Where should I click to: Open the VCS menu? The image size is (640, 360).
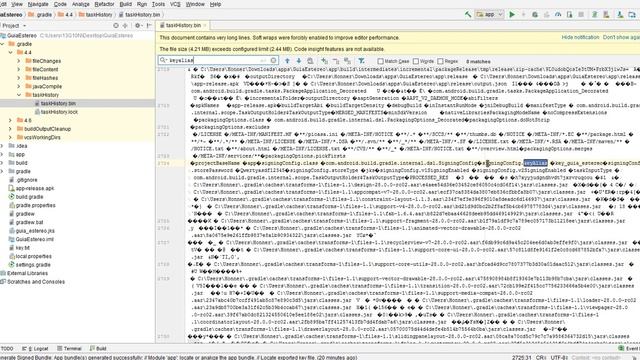click(x=175, y=4)
